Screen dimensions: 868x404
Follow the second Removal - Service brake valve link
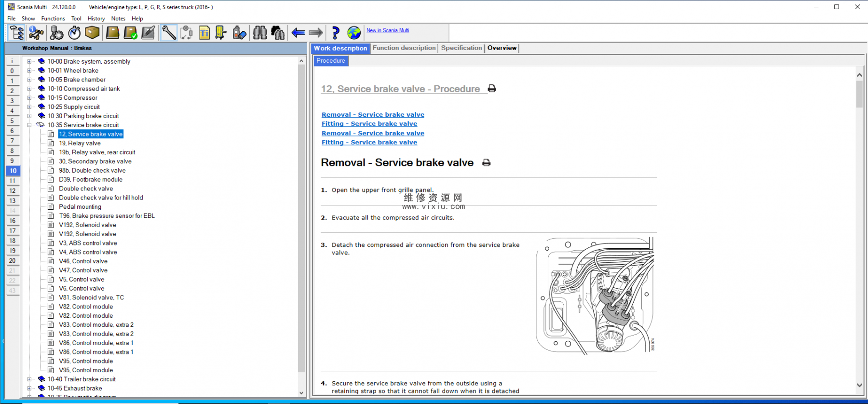click(x=373, y=134)
